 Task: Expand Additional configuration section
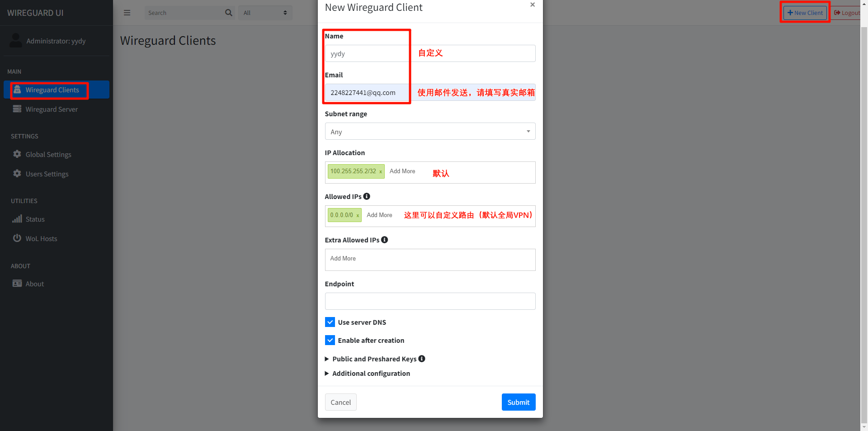click(x=368, y=373)
